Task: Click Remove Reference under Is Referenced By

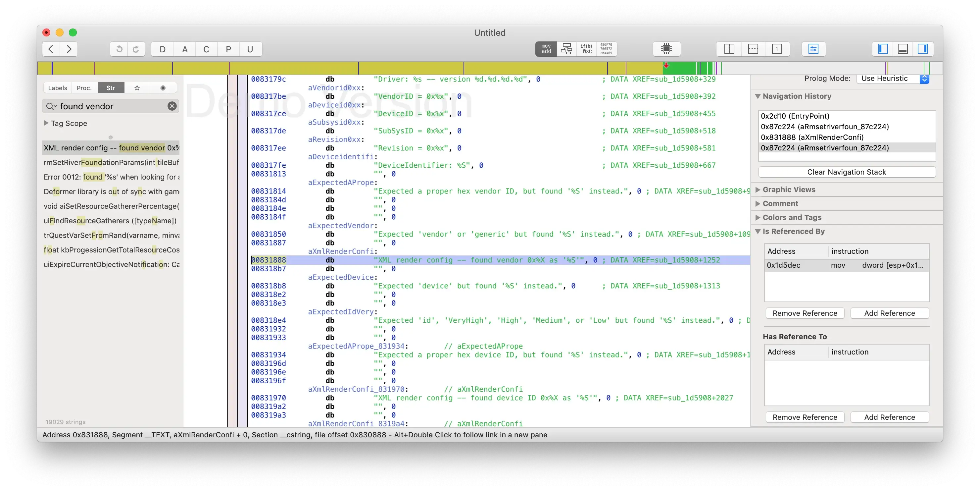Action: tap(805, 313)
